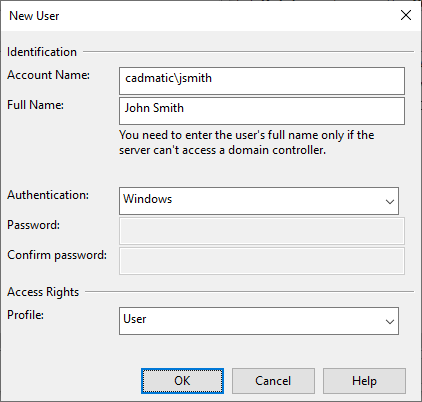The image size is (422, 402).
Task: Click the Full Name label
Action: tap(35, 105)
